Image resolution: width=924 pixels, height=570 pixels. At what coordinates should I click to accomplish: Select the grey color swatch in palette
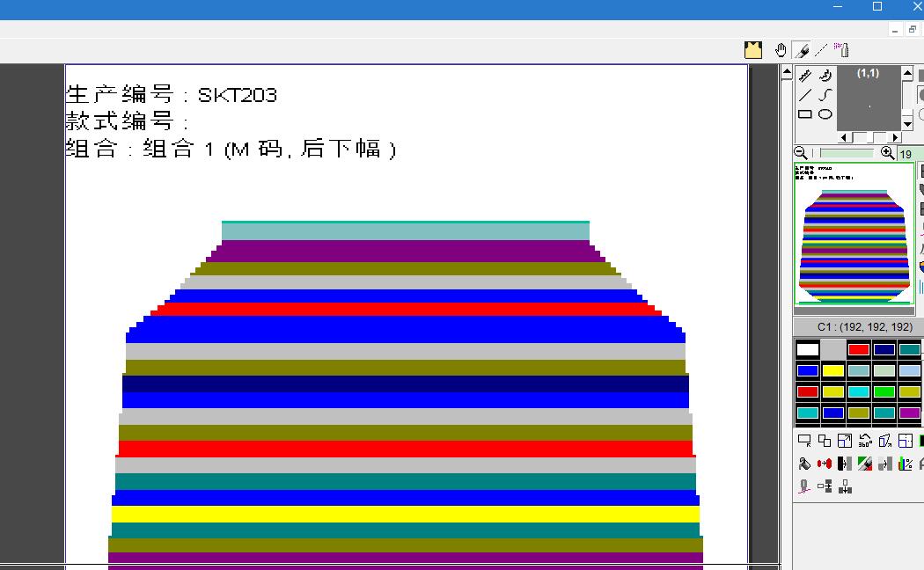[x=833, y=350]
